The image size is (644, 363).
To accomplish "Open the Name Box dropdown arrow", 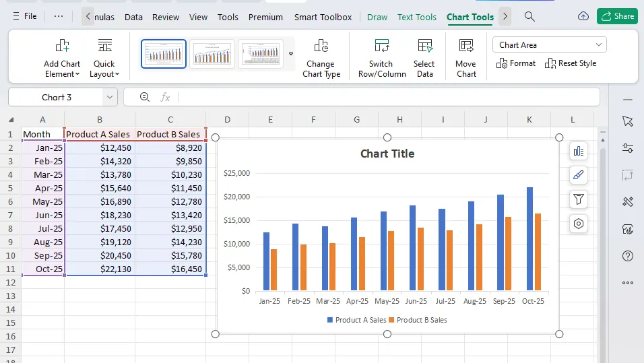I will (109, 98).
